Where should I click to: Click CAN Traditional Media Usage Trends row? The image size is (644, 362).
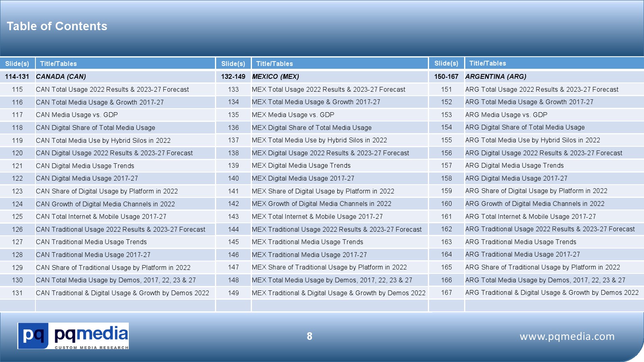(91, 242)
